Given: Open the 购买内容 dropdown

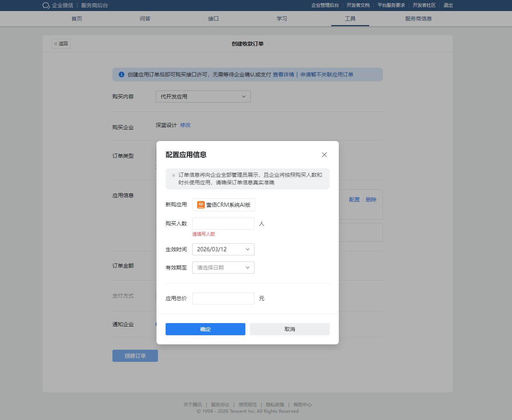Looking at the screenshot, I should 203,97.
